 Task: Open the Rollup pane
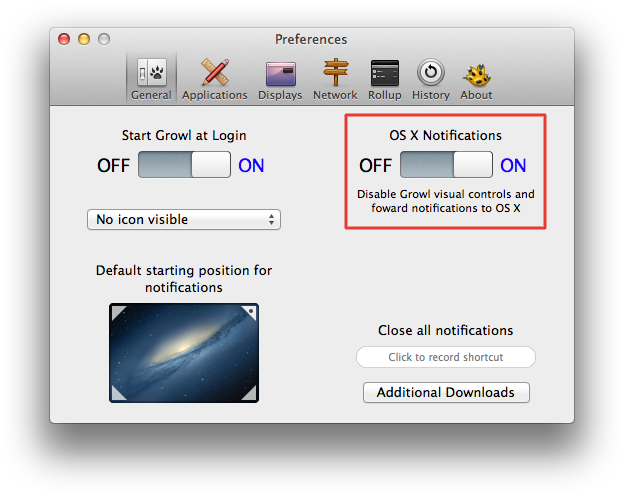click(x=385, y=79)
